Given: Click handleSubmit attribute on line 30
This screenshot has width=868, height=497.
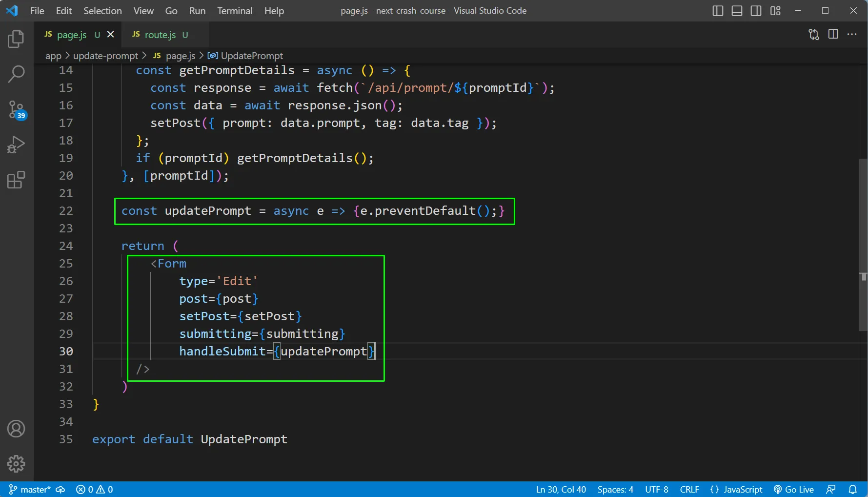Looking at the screenshot, I should pos(222,352).
